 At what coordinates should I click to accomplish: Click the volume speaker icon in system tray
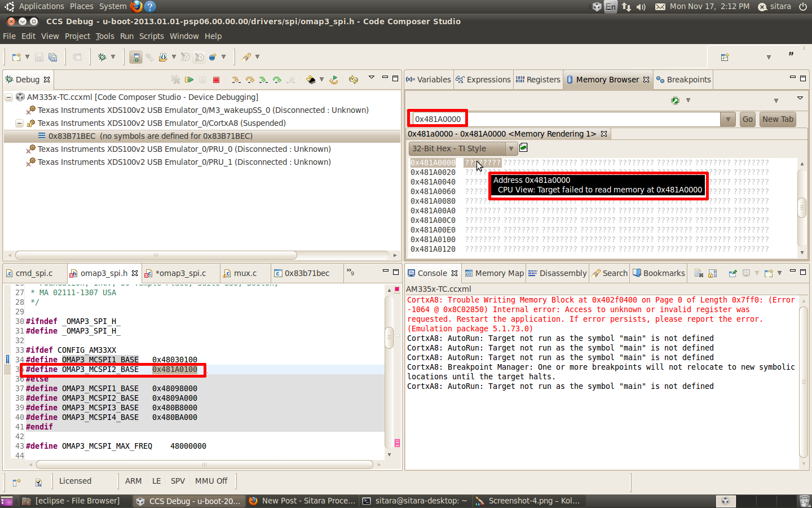(641, 7)
